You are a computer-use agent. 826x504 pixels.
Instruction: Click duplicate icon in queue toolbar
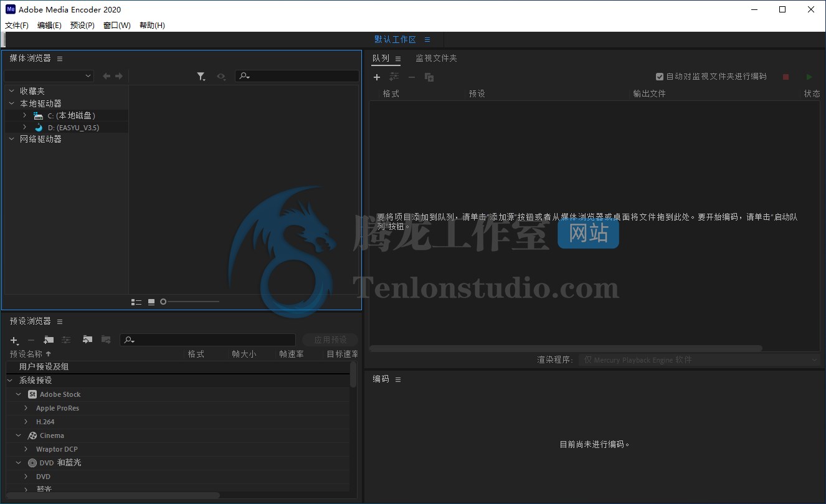pyautogui.click(x=429, y=77)
